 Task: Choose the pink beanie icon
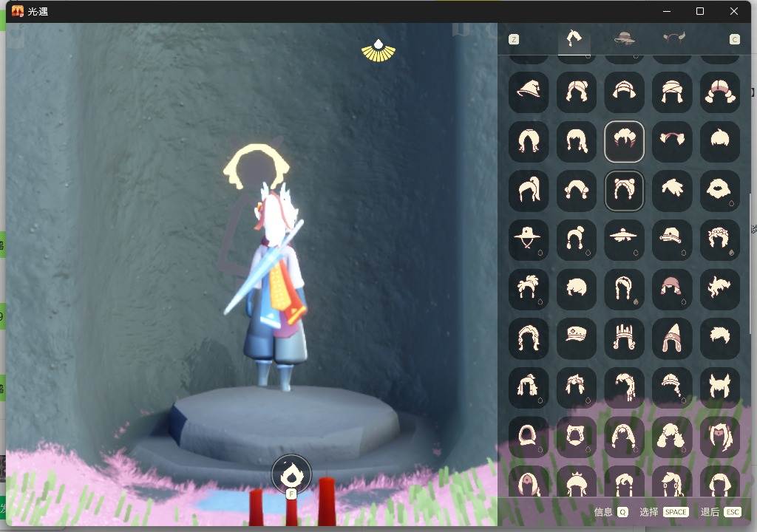point(671,289)
